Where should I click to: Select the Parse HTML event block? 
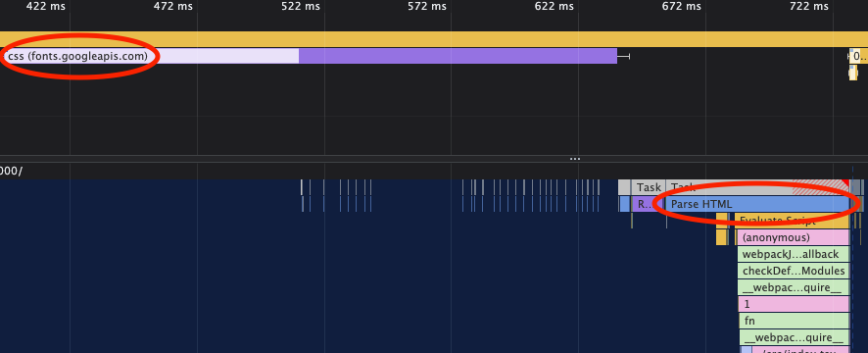point(757,204)
